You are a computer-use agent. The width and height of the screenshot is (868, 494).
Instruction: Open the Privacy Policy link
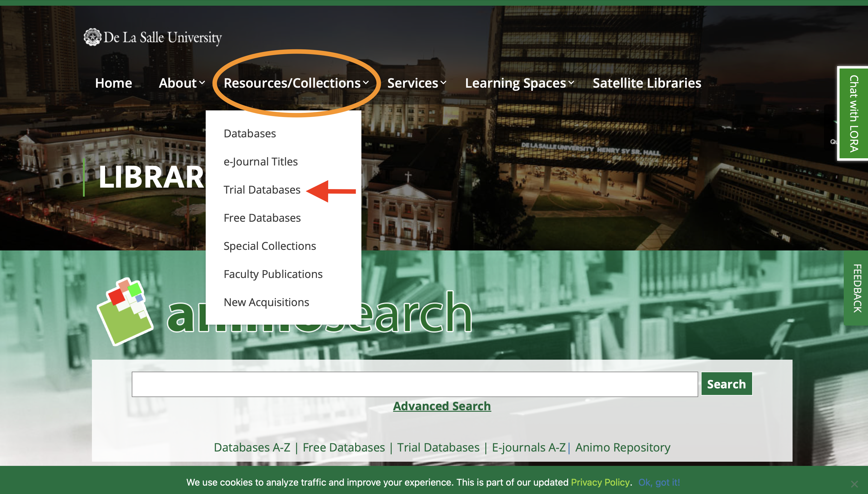[600, 482]
